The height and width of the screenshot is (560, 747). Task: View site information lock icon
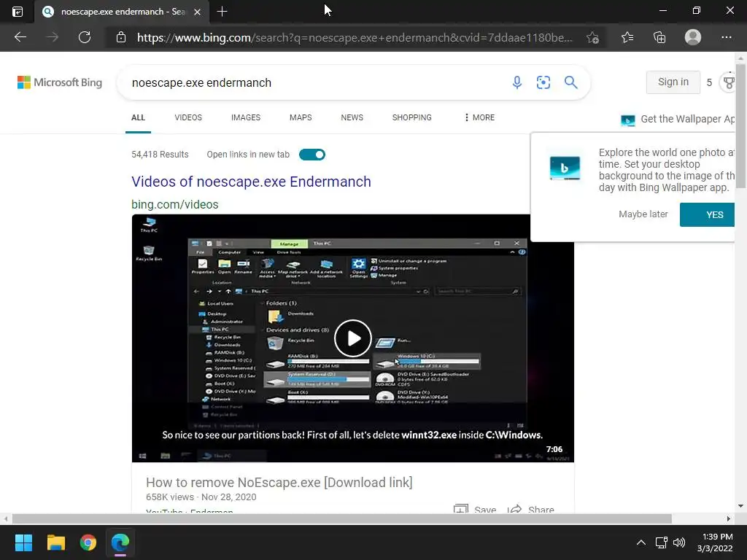tap(121, 37)
